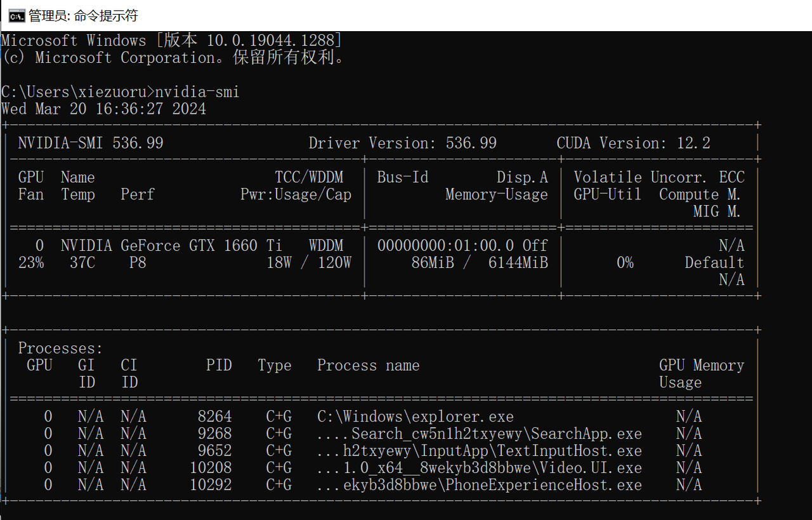The height and width of the screenshot is (520, 812).
Task: Click the Processes: section label
Action: pos(60,349)
